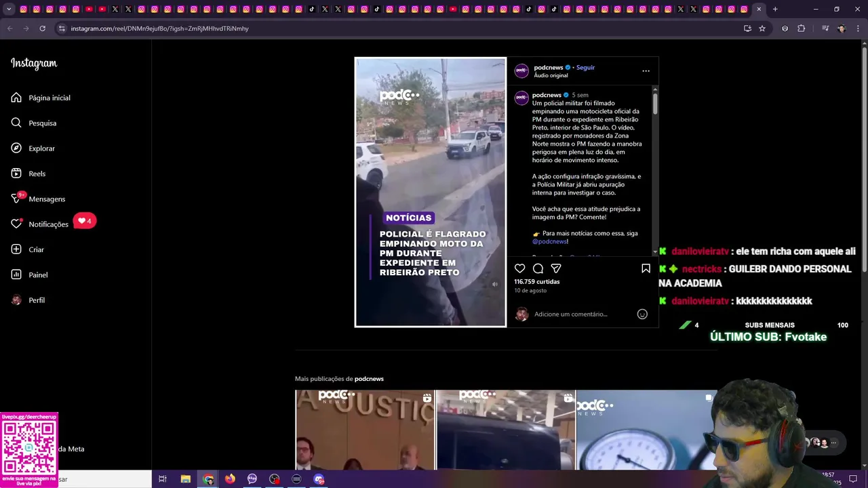Image resolution: width=868 pixels, height=488 pixels.
Task: Click the user avatar beside the comment field
Action: click(521, 314)
